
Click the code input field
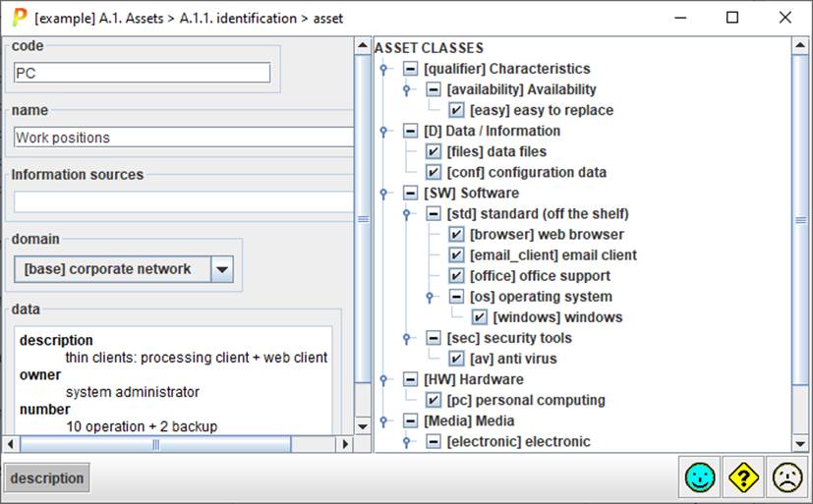pyautogui.click(x=142, y=73)
